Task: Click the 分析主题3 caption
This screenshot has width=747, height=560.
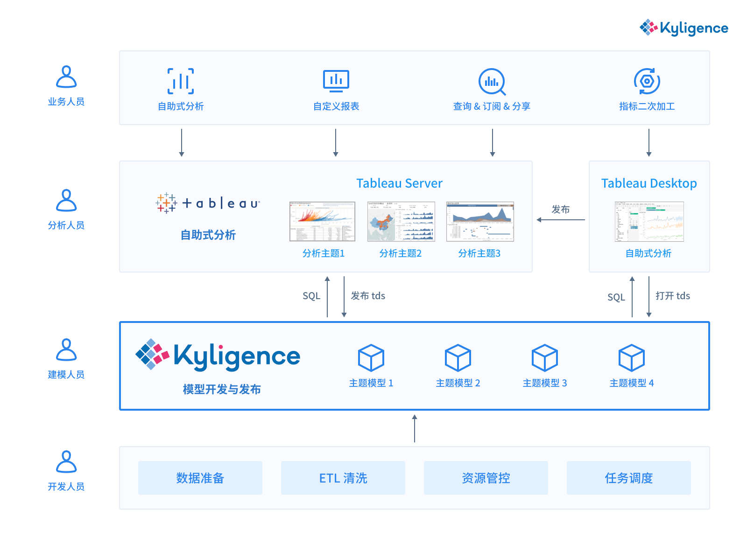Action: (x=479, y=253)
